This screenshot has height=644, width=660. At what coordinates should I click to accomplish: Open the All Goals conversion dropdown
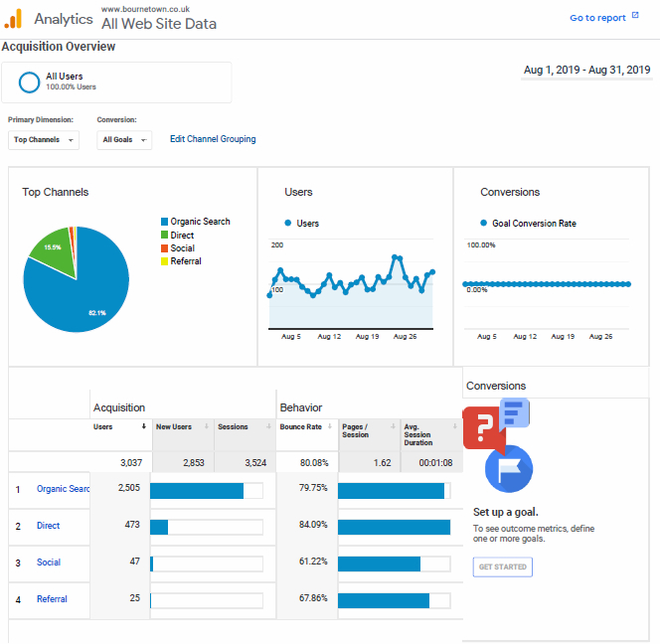[x=124, y=140]
